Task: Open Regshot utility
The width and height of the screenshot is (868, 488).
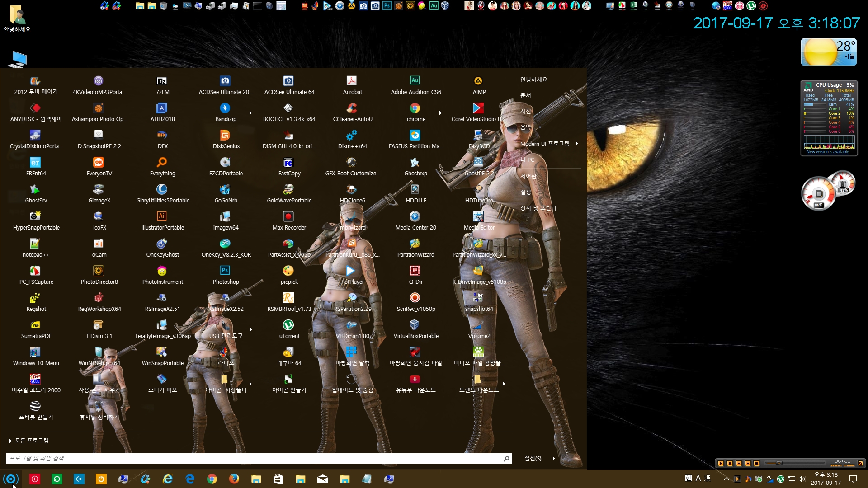Action: pyautogui.click(x=36, y=302)
